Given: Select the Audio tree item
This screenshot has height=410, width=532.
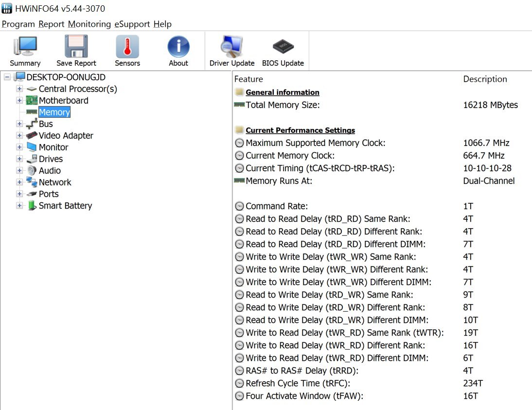Looking at the screenshot, I should click(x=50, y=171).
